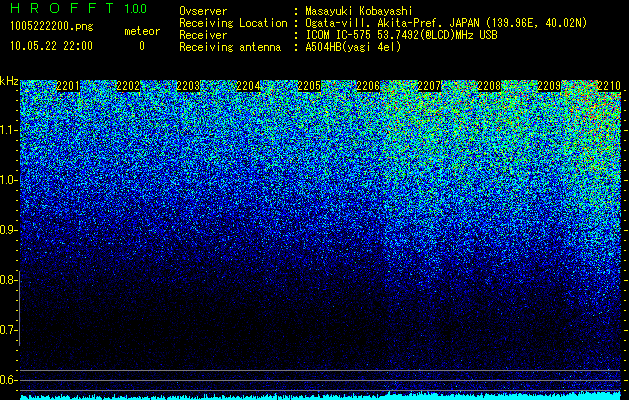The image size is (629, 400).
Task: Click time marker 2209
Action: (x=549, y=86)
